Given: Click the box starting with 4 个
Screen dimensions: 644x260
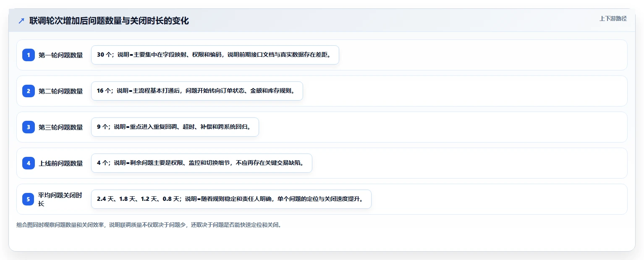Looking at the screenshot, I should 202,163.
